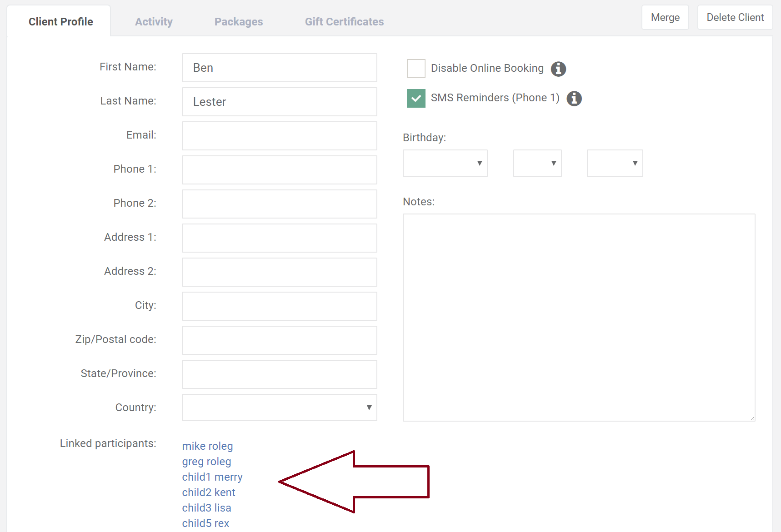This screenshot has width=781, height=532.
Task: Click into the Phone 1 field
Action: click(x=280, y=170)
